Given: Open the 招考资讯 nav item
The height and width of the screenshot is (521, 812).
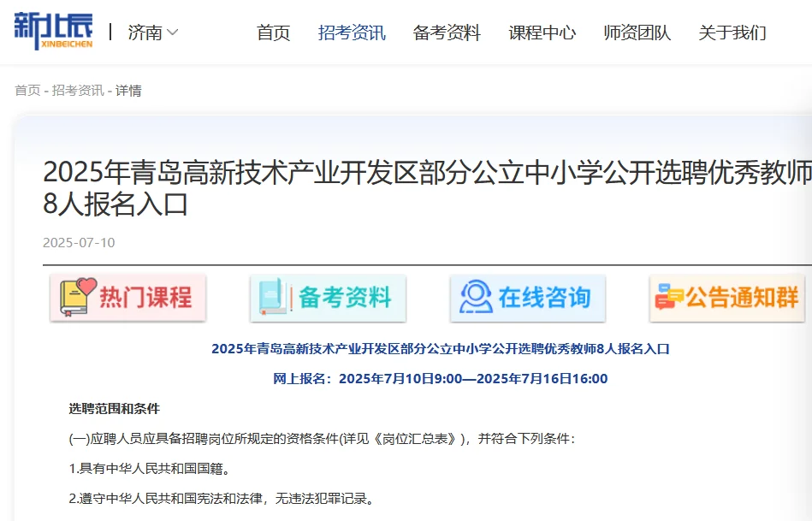Looking at the screenshot, I should (352, 33).
